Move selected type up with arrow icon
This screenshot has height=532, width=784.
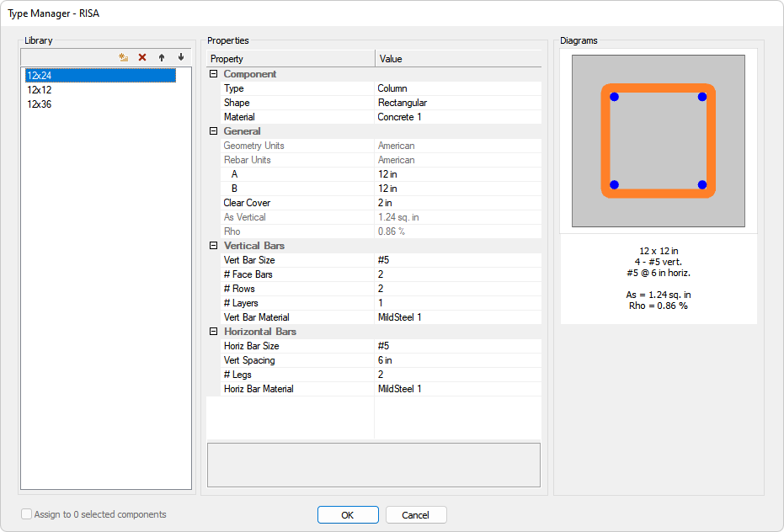(162, 57)
